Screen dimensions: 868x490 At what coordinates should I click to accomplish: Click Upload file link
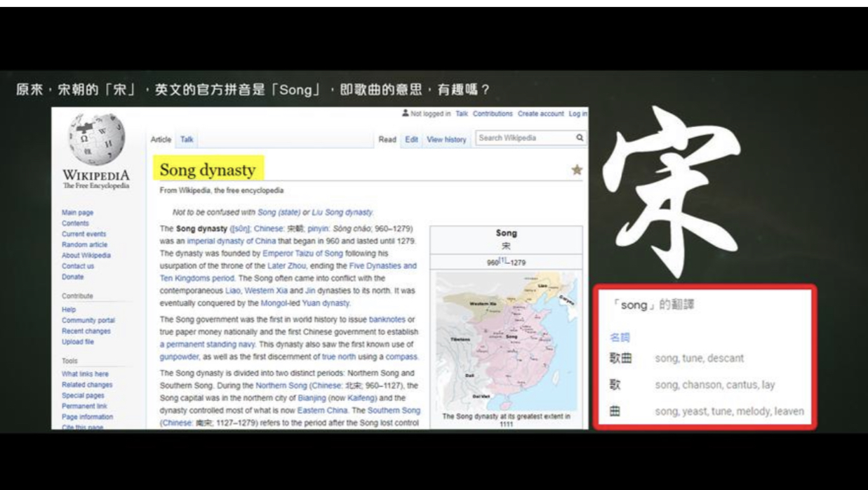[79, 341]
